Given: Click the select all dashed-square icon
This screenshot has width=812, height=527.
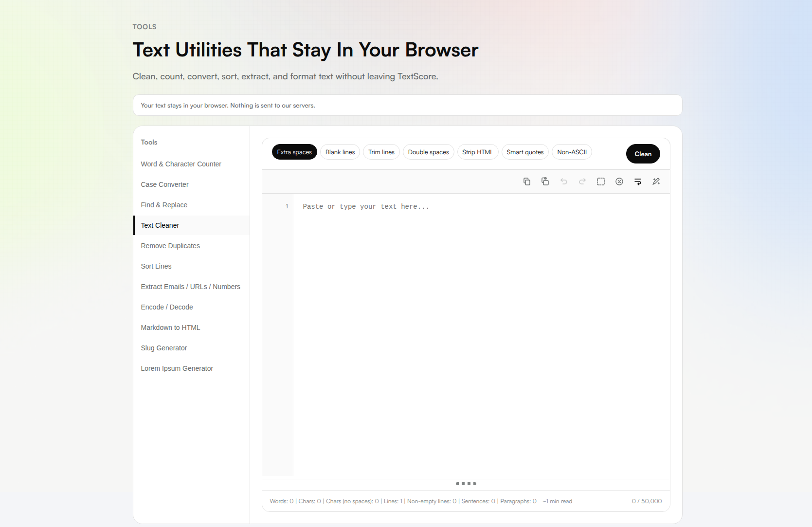Looking at the screenshot, I should [x=600, y=182].
